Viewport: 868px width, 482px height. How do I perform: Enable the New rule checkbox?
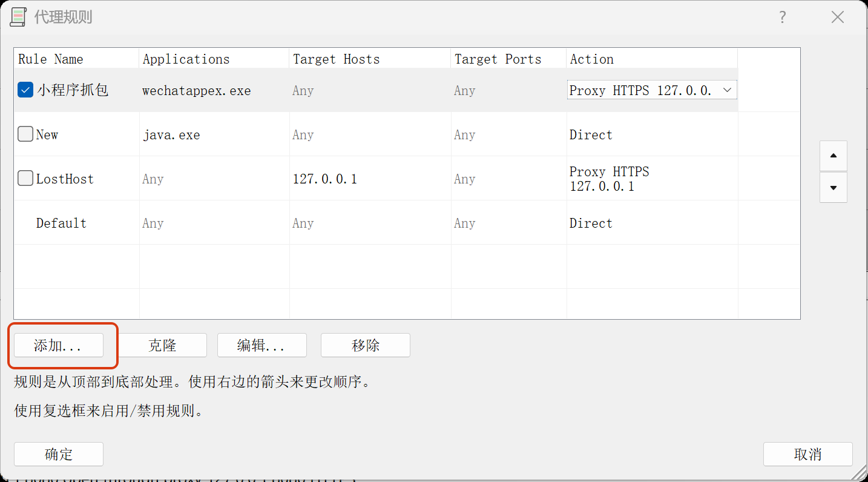(25, 134)
